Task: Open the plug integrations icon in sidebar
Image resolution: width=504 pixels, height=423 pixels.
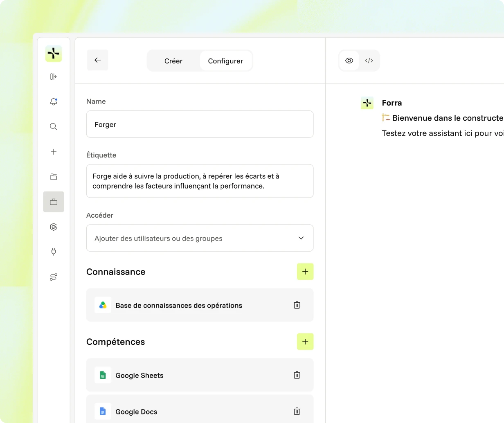Action: (x=54, y=252)
